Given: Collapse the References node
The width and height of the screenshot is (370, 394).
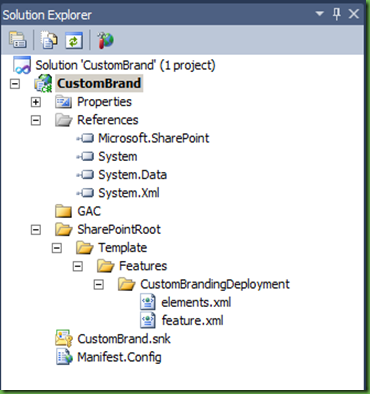Looking at the screenshot, I should [36, 120].
